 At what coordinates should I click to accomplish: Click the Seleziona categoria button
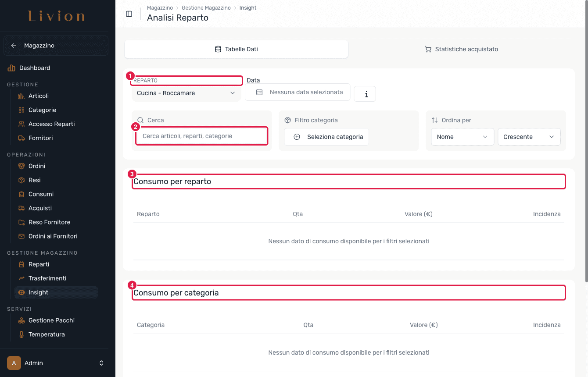pyautogui.click(x=326, y=137)
